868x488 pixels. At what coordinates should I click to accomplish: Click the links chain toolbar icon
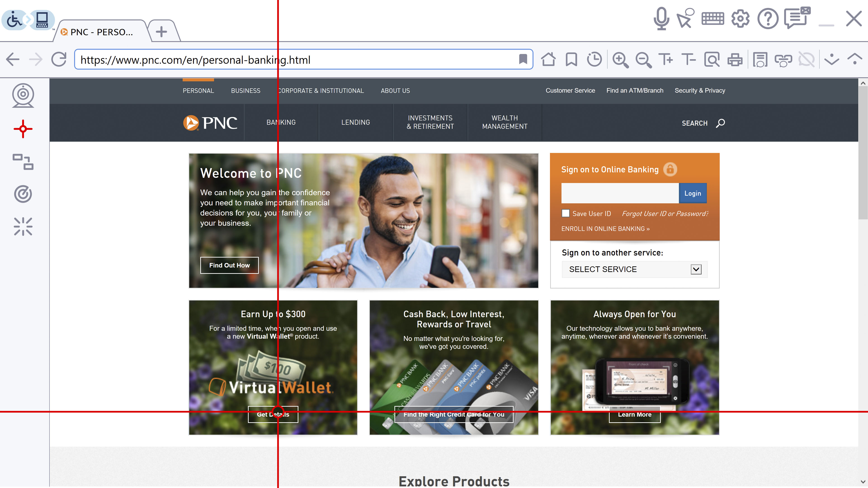click(783, 60)
